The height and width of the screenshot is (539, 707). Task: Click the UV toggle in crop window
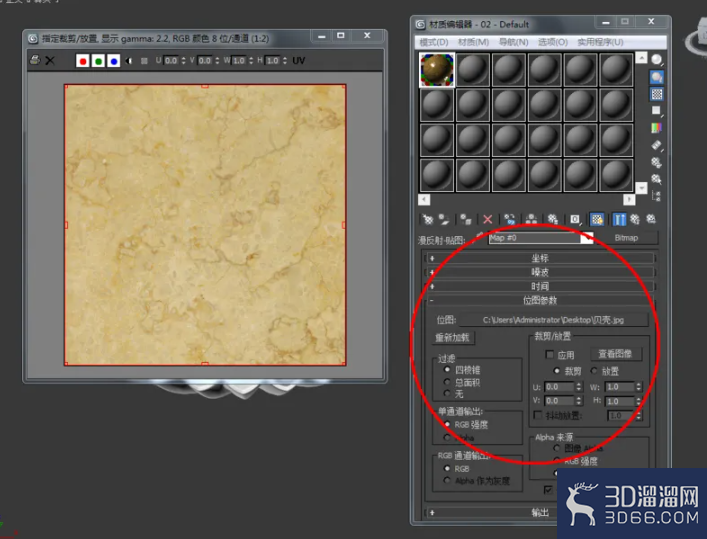298,60
